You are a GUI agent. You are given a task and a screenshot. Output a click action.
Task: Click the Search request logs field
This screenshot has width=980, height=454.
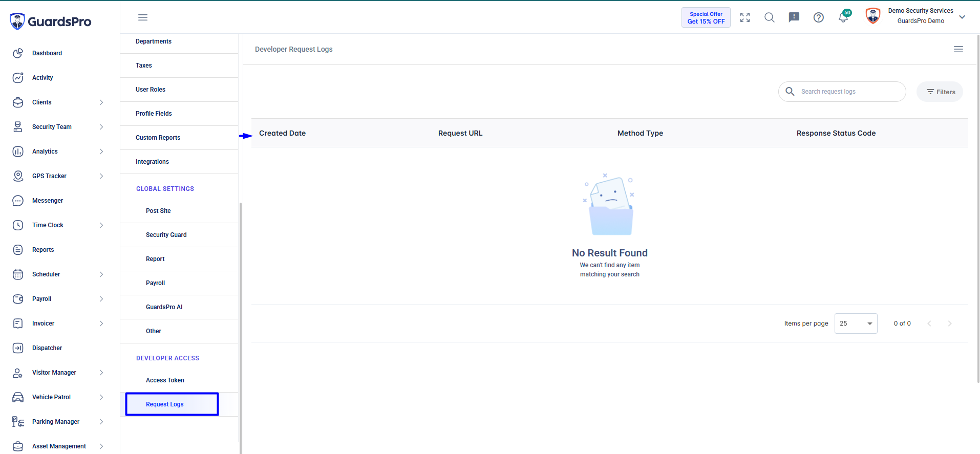click(x=842, y=92)
